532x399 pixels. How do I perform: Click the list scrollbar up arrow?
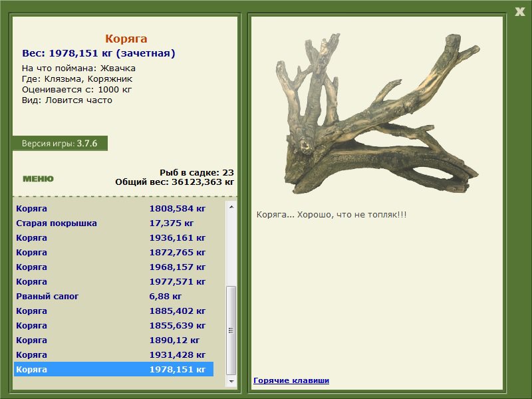[231, 207]
